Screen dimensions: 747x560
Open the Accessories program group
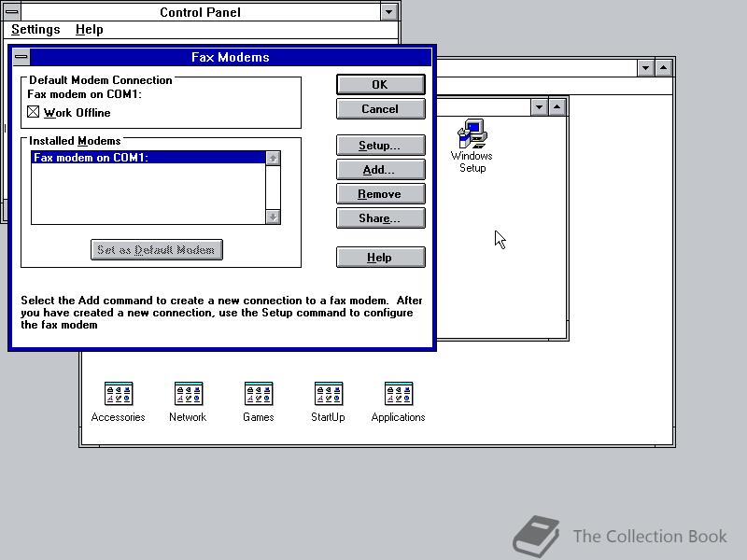coord(118,392)
